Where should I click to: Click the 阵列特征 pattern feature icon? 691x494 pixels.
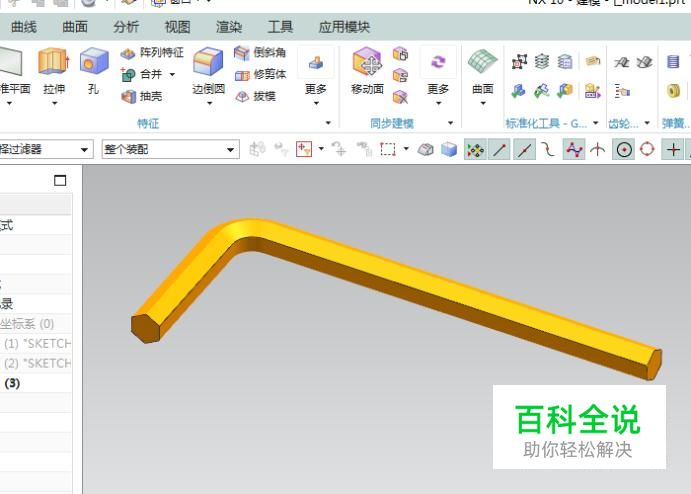click(128, 53)
